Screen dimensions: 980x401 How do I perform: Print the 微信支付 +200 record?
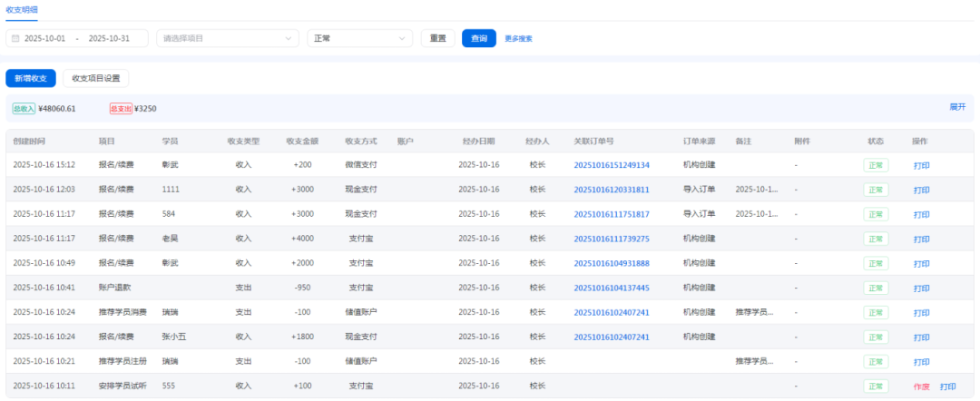point(921,165)
